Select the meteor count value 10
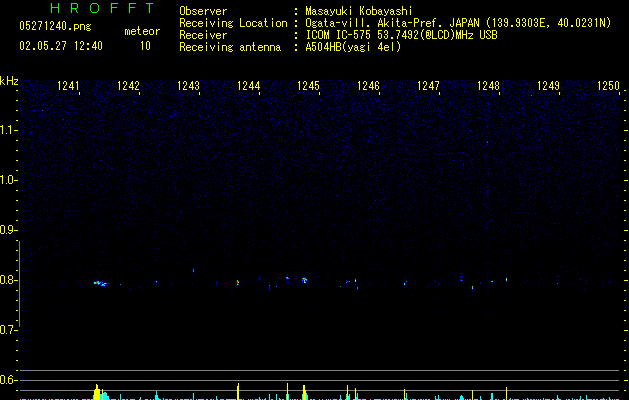The height and width of the screenshot is (400, 629). click(x=145, y=46)
